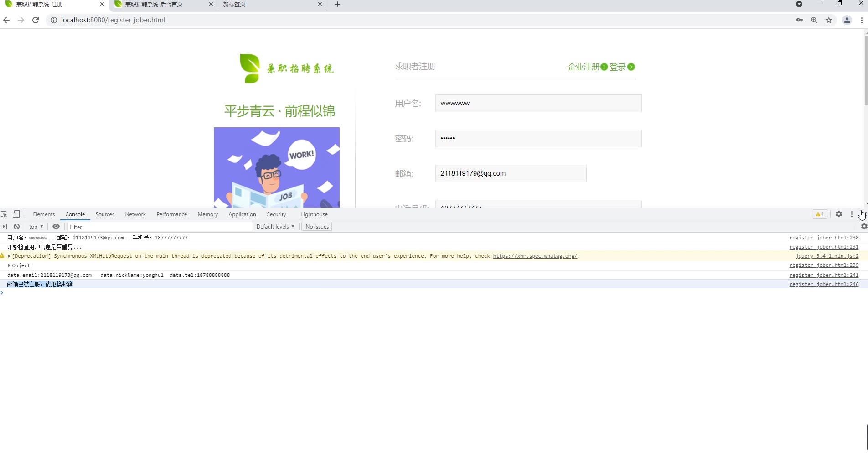Open the Chrome three-dot menu

click(862, 20)
